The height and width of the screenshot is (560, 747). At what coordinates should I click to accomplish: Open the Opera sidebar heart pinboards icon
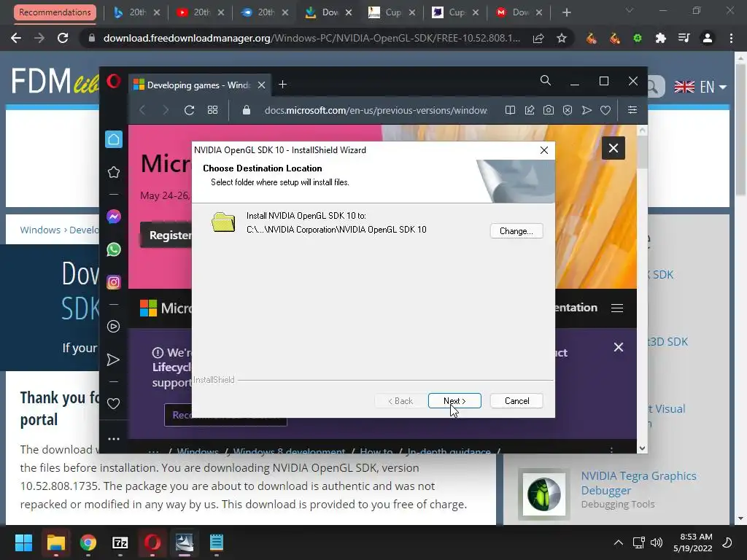point(113,404)
